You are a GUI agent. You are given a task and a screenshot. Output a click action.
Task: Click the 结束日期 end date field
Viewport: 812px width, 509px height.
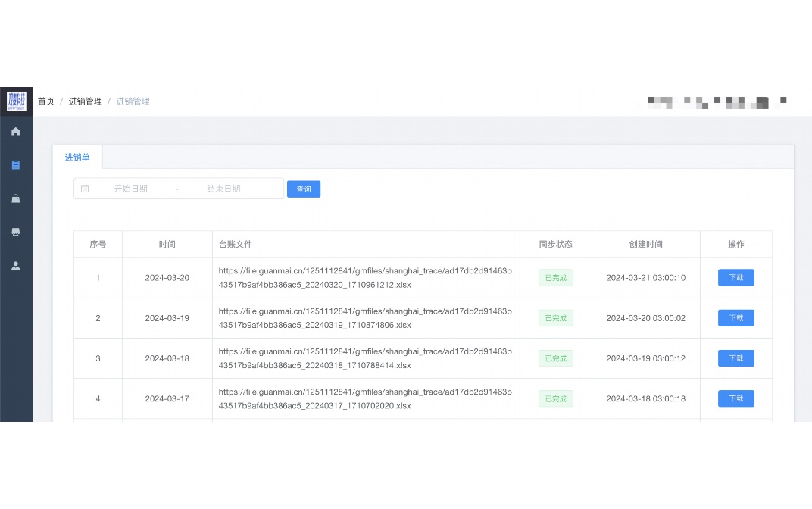pos(223,189)
